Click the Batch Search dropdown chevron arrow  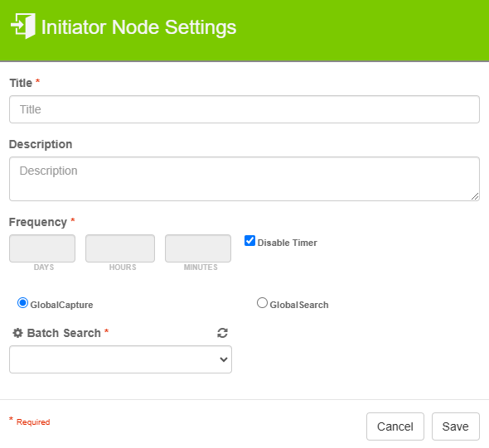coord(223,359)
